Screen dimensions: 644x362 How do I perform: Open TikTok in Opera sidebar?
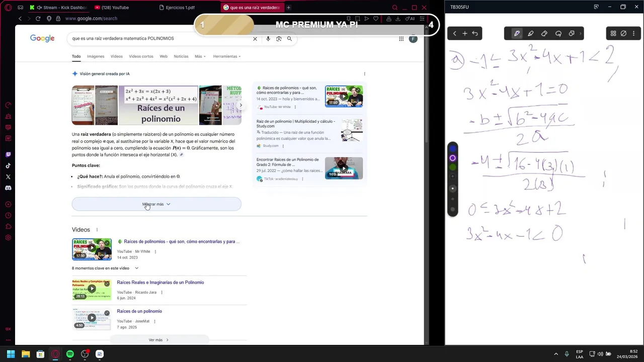8,166
